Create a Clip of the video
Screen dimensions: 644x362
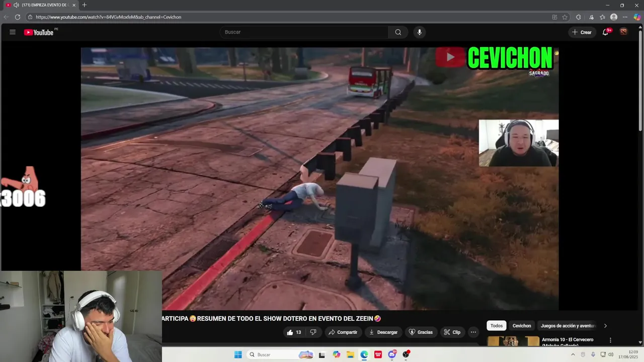[x=452, y=332]
